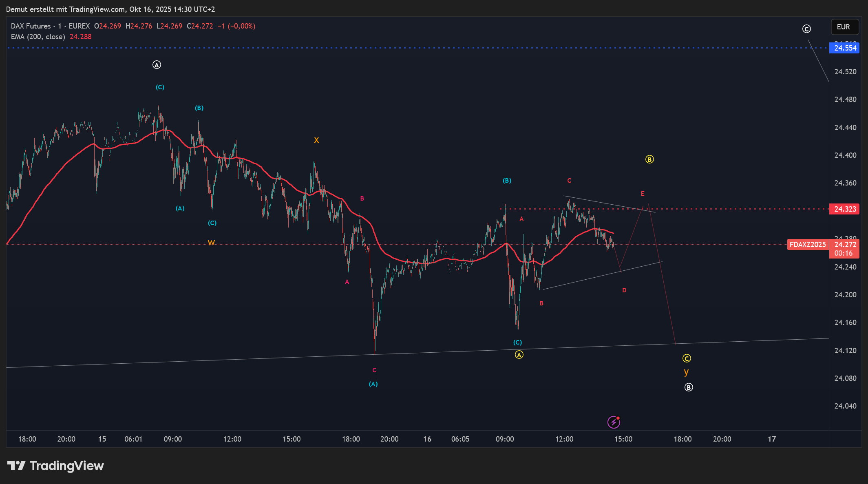
Task: Open the EUR currency selector
Action: coord(844,27)
